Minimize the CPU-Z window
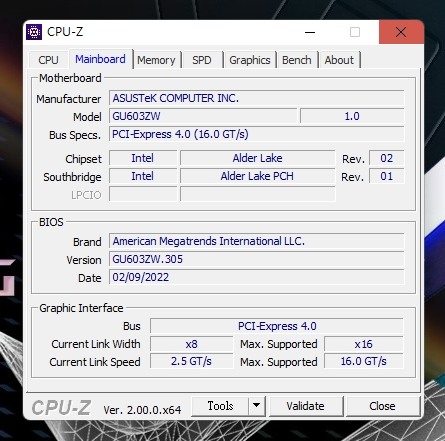 310,32
